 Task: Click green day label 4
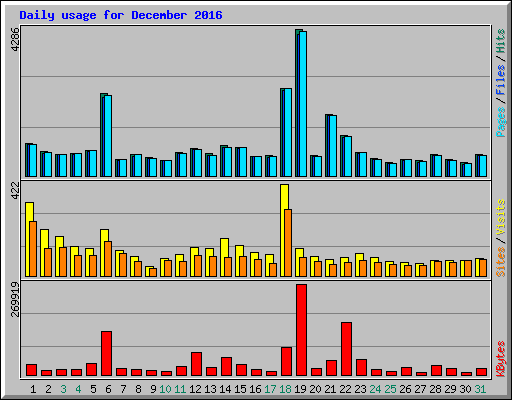point(78,389)
